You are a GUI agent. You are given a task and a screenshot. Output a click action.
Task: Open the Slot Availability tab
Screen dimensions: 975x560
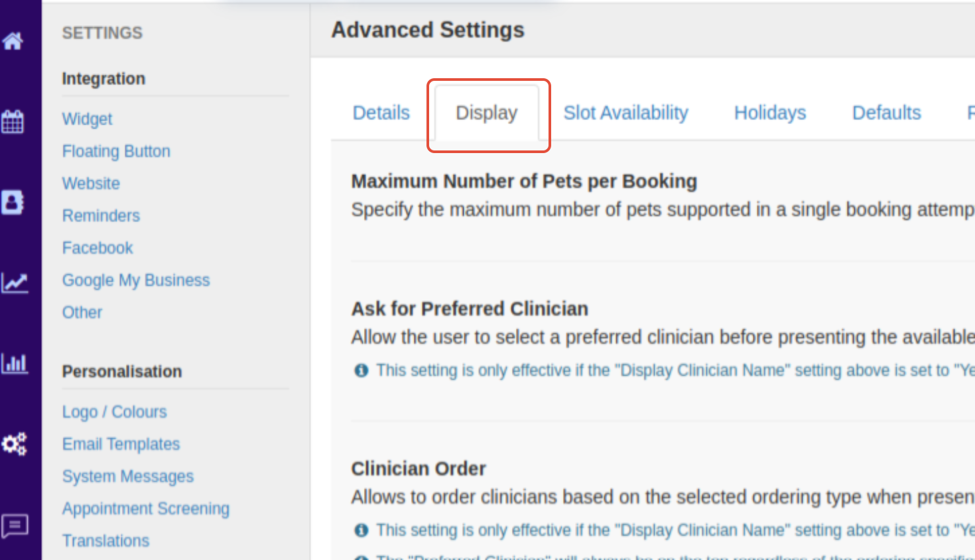[625, 113]
